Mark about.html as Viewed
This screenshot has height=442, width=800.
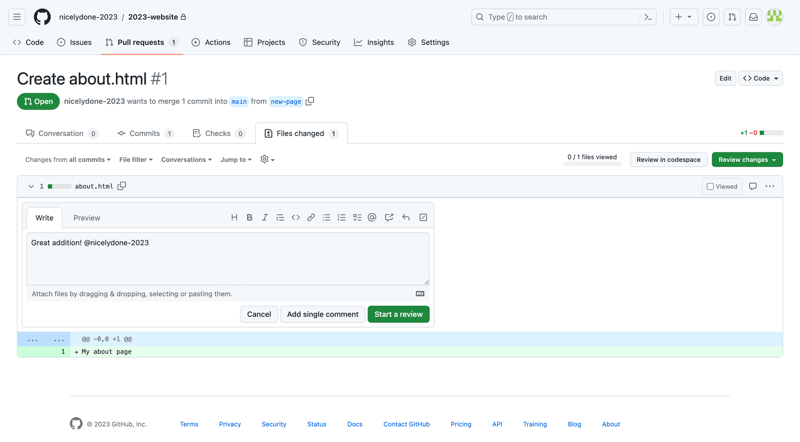[722, 186]
